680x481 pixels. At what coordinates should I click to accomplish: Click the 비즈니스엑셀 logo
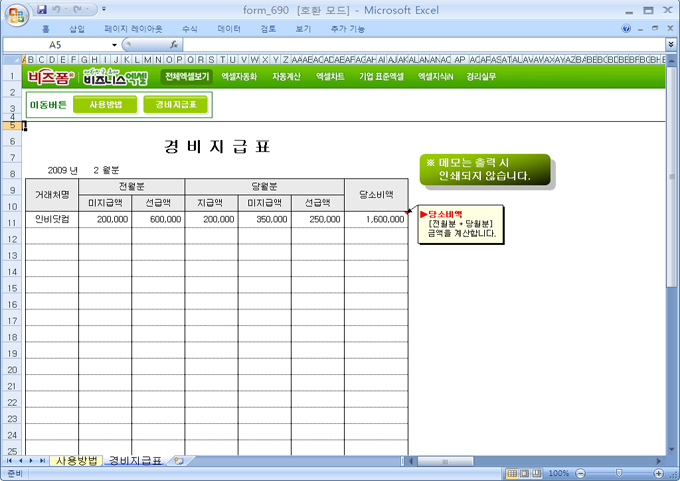click(115, 77)
